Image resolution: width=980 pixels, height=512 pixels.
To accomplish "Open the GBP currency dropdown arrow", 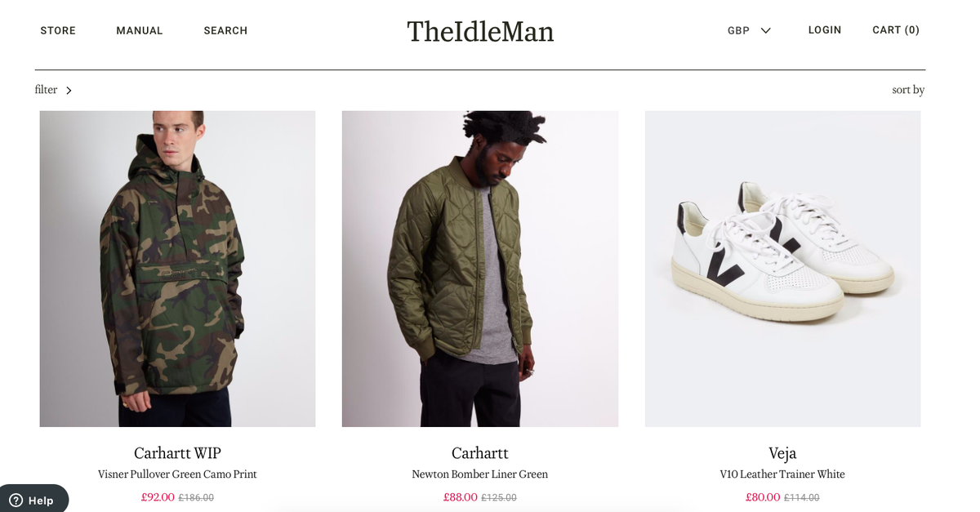I will pyautogui.click(x=765, y=31).
